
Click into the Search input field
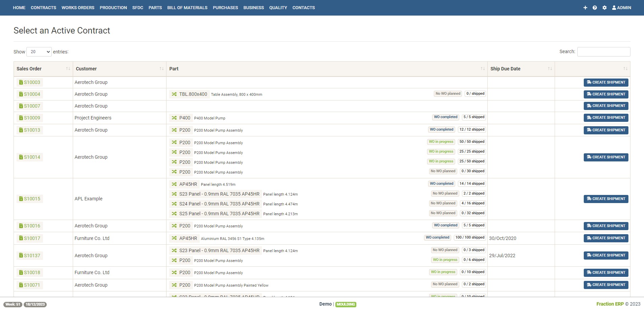point(603,52)
